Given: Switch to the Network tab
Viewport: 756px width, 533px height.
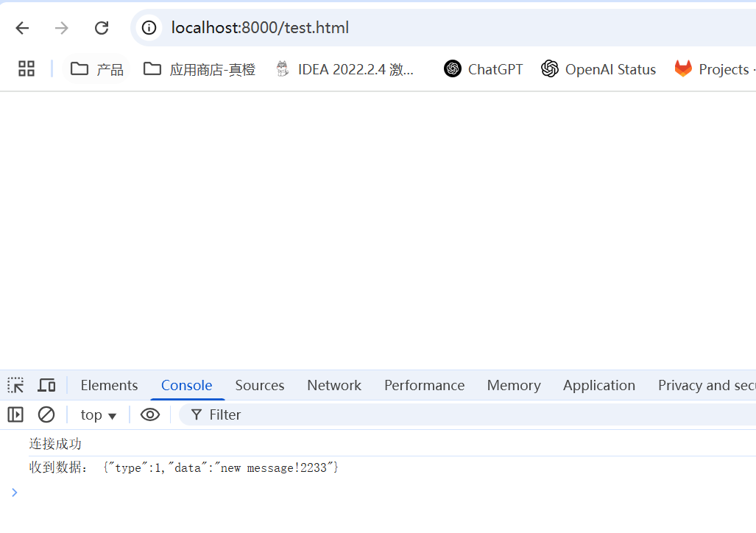Looking at the screenshot, I should point(333,384).
